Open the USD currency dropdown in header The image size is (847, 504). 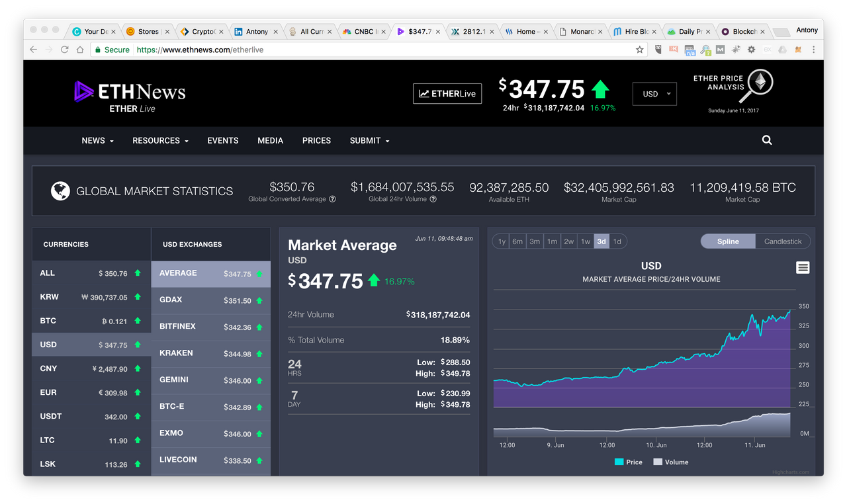654,94
